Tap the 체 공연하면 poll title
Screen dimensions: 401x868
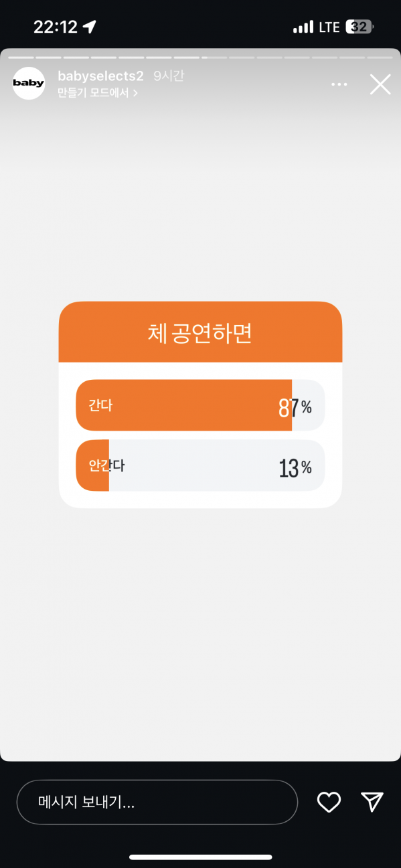click(200, 332)
